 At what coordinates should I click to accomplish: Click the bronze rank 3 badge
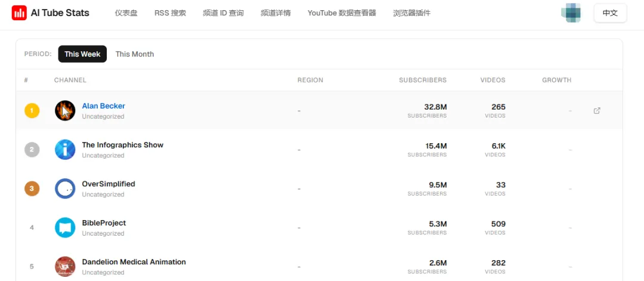[x=32, y=189]
